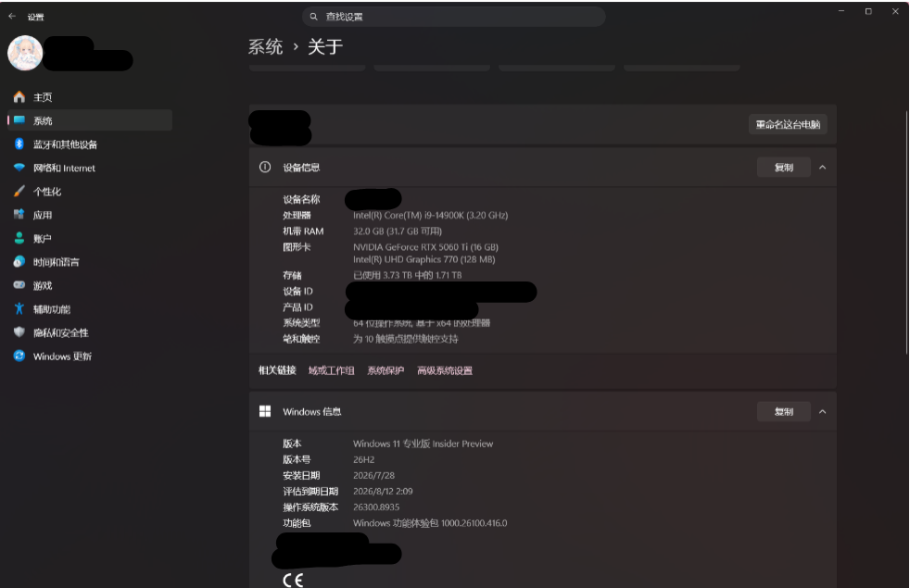Click the vertical scrollbar on right edge

[x=907, y=231]
